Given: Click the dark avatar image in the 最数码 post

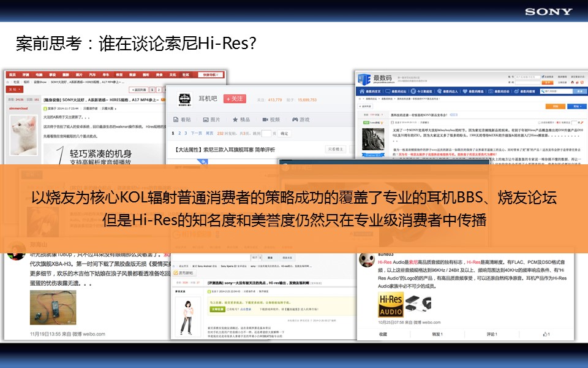Looking at the screenshot, I should 373,140.
